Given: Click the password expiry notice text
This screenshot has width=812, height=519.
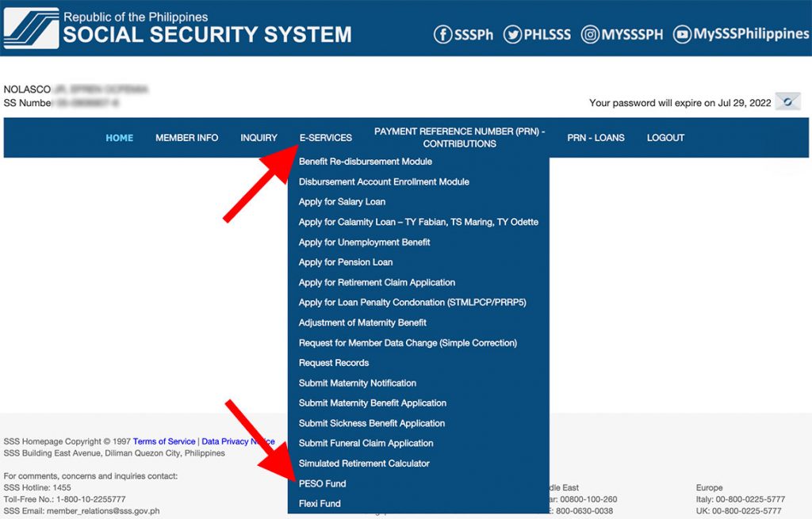Looking at the screenshot, I should pos(680,103).
